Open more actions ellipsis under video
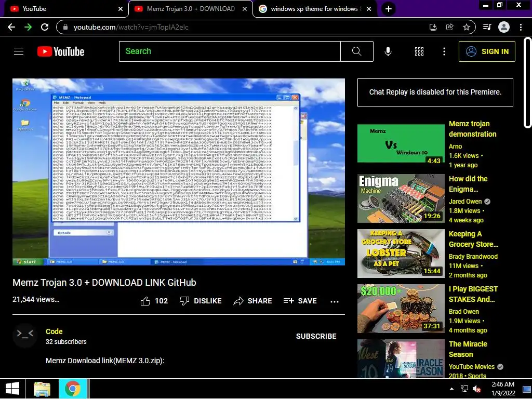The image size is (532, 399). [335, 301]
